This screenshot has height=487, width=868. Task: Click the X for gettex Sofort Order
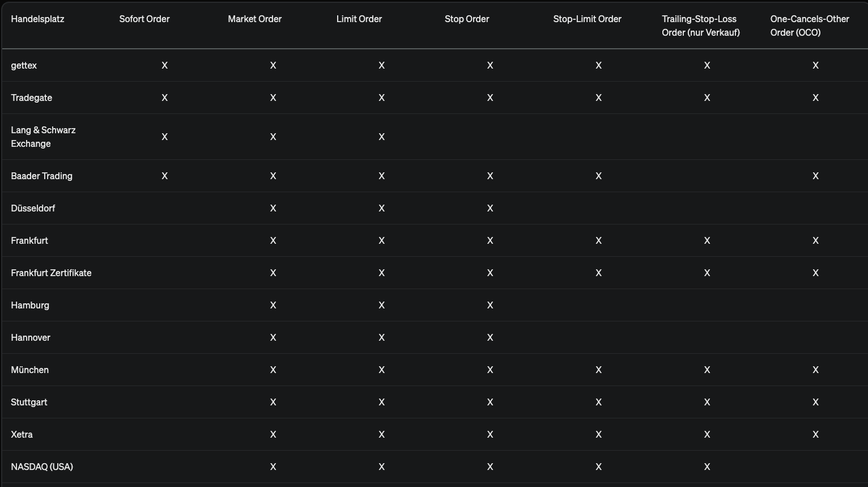164,65
